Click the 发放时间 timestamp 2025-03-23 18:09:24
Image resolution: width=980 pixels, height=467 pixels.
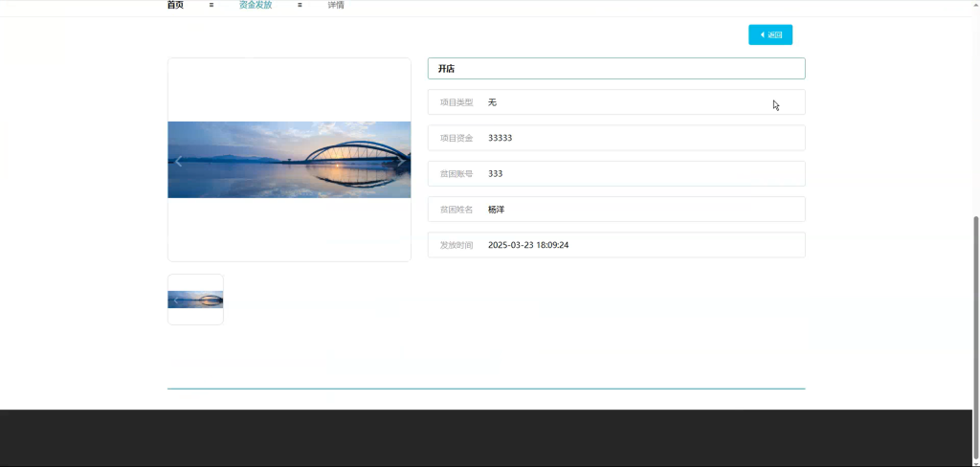point(528,245)
